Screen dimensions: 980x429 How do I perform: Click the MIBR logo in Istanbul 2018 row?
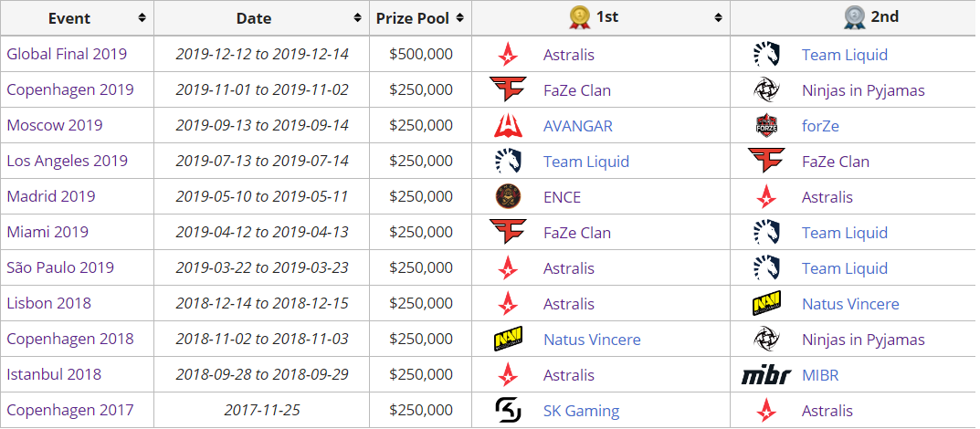(766, 375)
